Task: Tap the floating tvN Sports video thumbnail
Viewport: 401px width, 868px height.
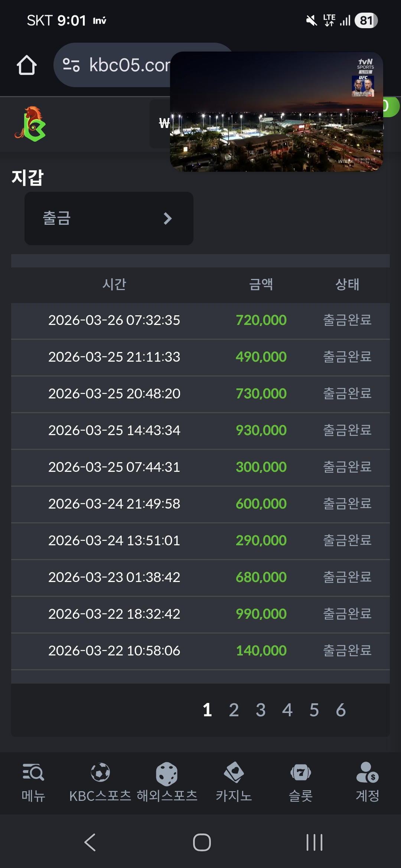Action: (276, 112)
